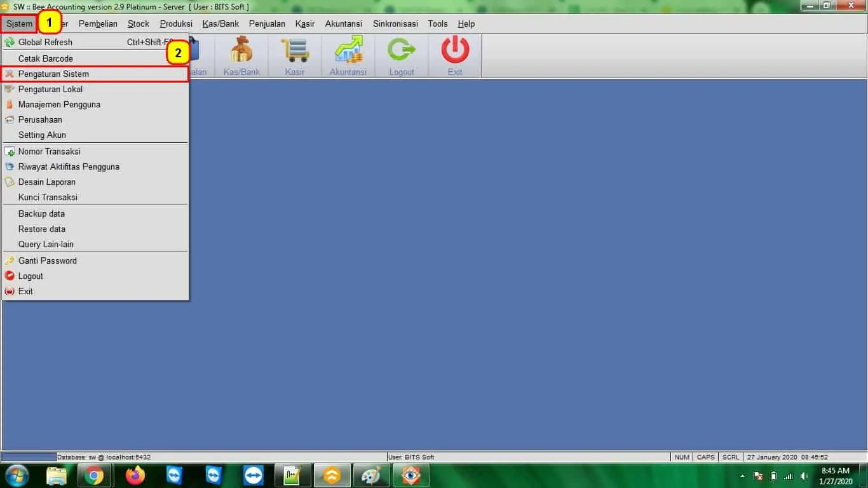Click the network signal tray icon
Image resolution: width=868 pixels, height=488 pixels.
(x=789, y=476)
